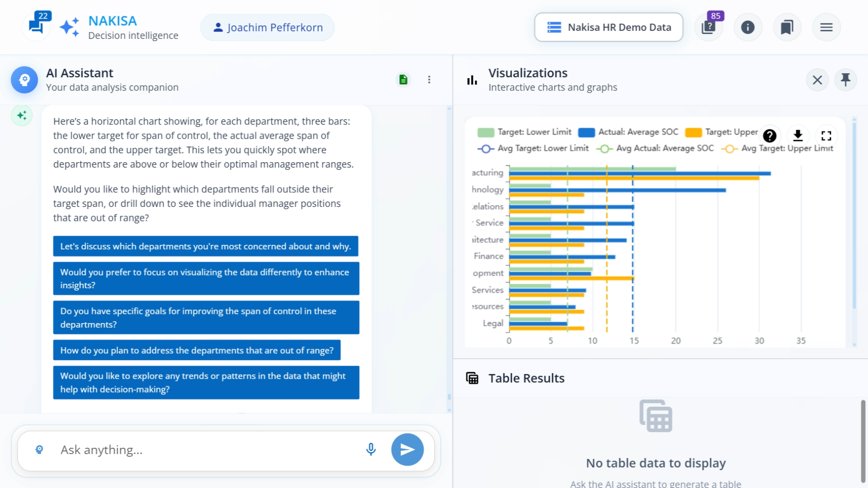Expand the chart to fullscreen view
Image resolution: width=868 pixels, height=488 pixels.
(827, 136)
